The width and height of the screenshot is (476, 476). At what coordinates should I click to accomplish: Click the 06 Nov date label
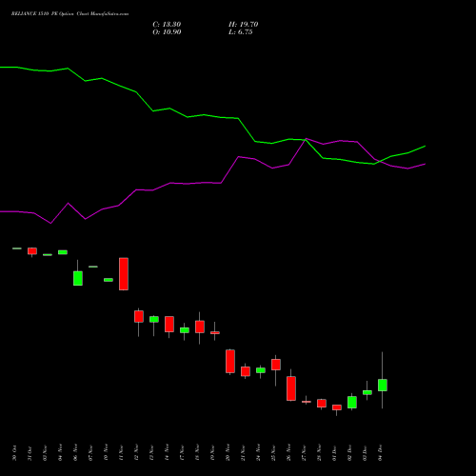(75, 453)
